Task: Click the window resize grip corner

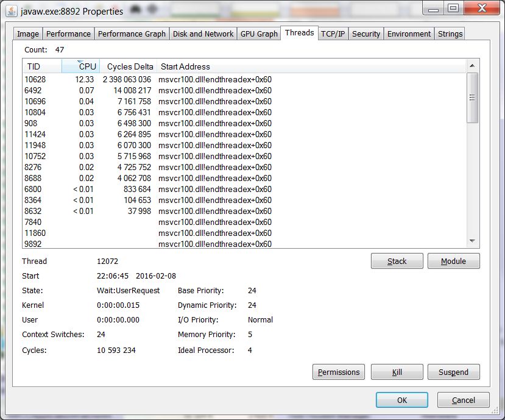Action: coord(495,410)
